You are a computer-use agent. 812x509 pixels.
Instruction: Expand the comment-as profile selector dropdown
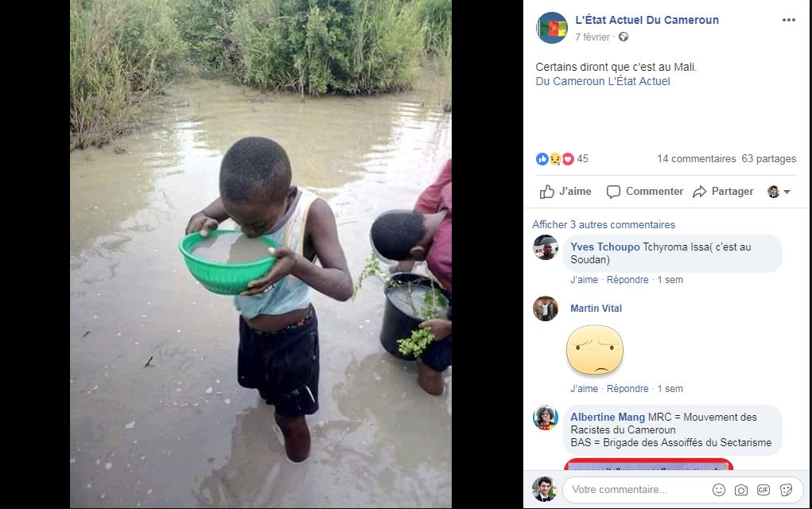pyautogui.click(x=779, y=192)
